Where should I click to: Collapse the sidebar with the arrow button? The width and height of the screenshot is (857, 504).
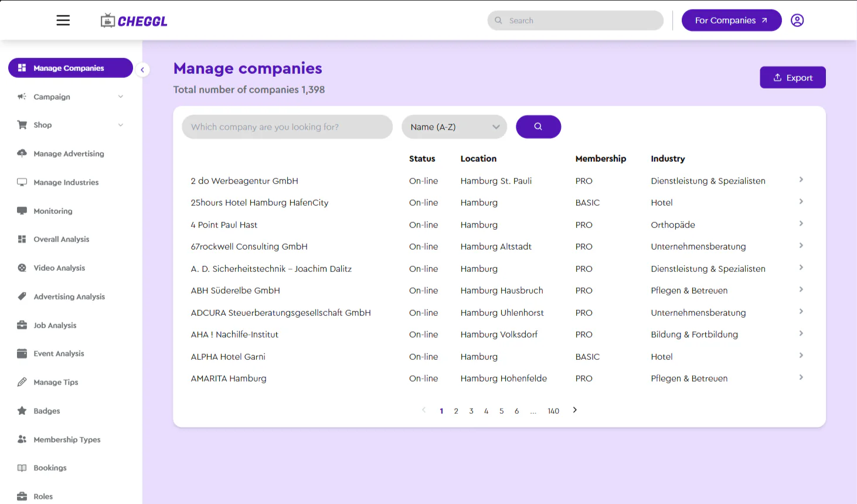click(x=142, y=70)
